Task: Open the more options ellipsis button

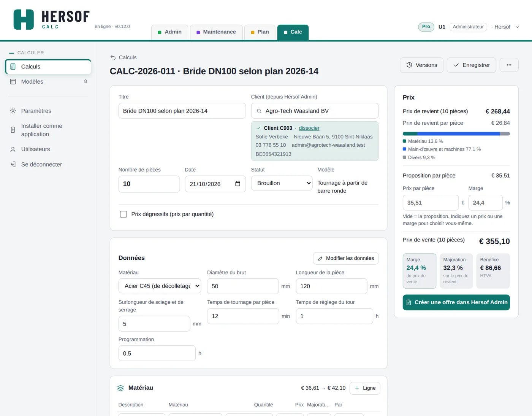Action: [x=509, y=65]
